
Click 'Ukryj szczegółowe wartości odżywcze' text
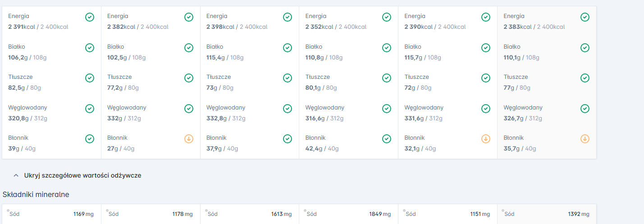82,175
